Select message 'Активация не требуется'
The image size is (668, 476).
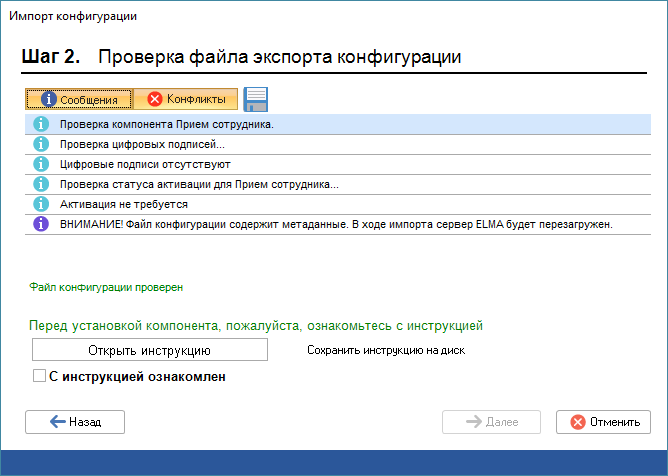coord(338,205)
